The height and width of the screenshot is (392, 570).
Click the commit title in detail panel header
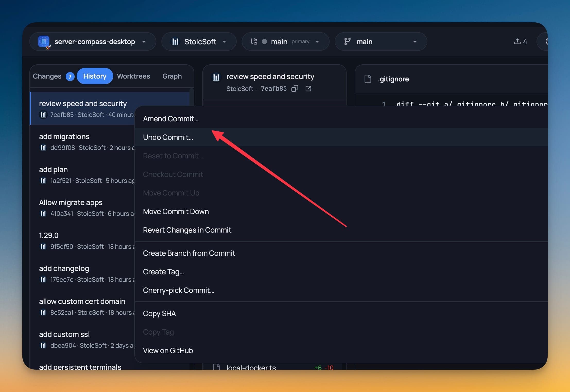[x=270, y=76]
